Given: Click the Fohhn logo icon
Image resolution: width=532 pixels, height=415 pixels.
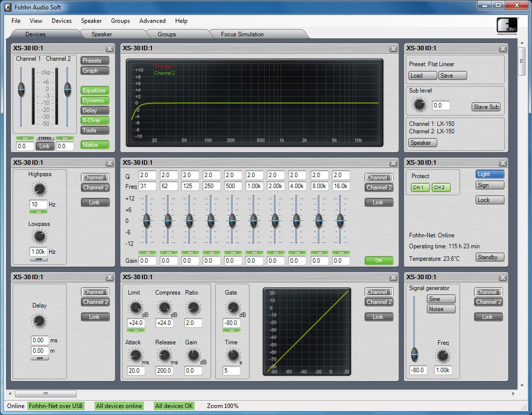Looking at the screenshot, I should click(507, 26).
